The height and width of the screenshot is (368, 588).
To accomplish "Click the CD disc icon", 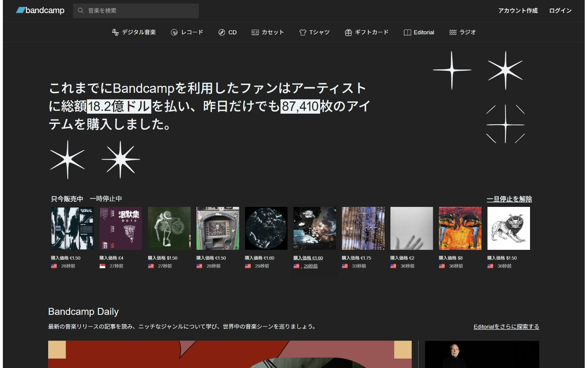I will [222, 32].
